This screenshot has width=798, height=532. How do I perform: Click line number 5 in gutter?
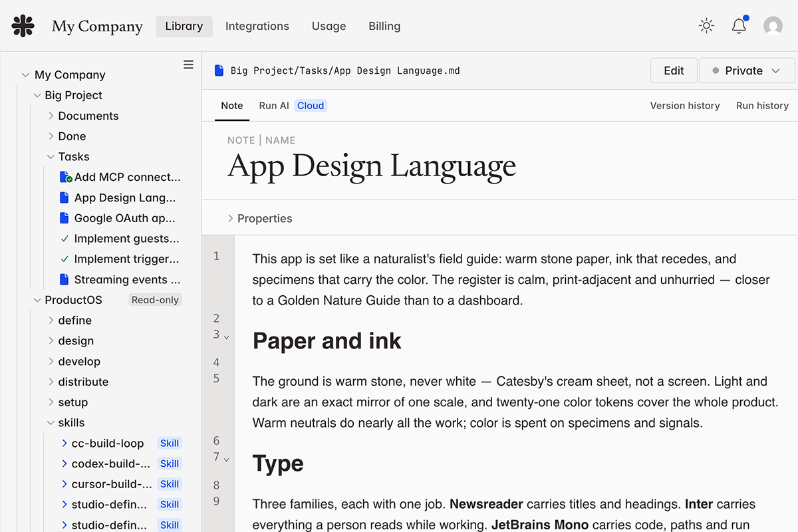pos(216,378)
